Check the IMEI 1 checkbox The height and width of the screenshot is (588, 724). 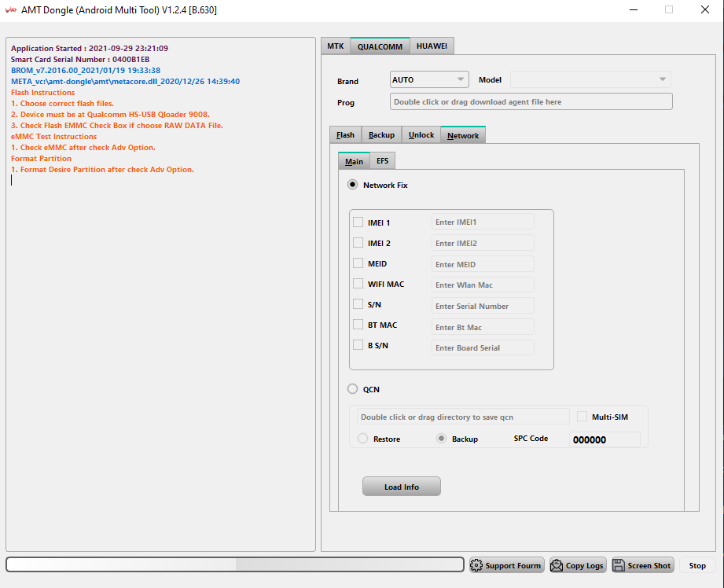click(x=358, y=222)
